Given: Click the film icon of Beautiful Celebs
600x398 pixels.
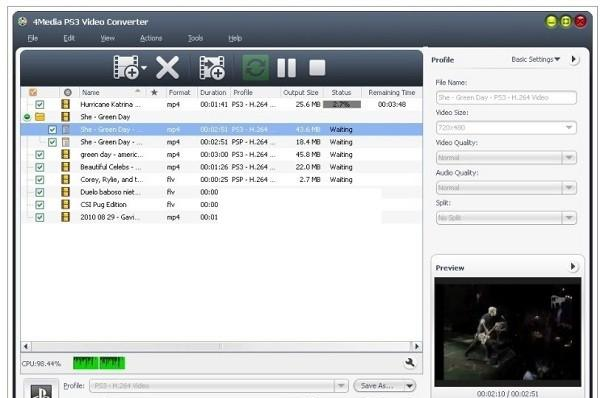Looking at the screenshot, I should [66, 167].
